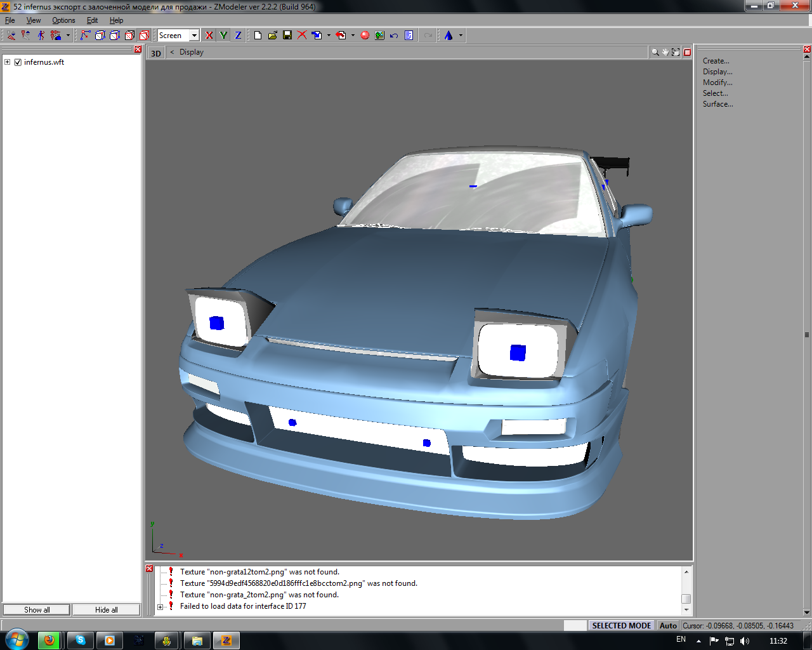
Task: Click the message log scrollbar down arrow
Action: coord(686,610)
